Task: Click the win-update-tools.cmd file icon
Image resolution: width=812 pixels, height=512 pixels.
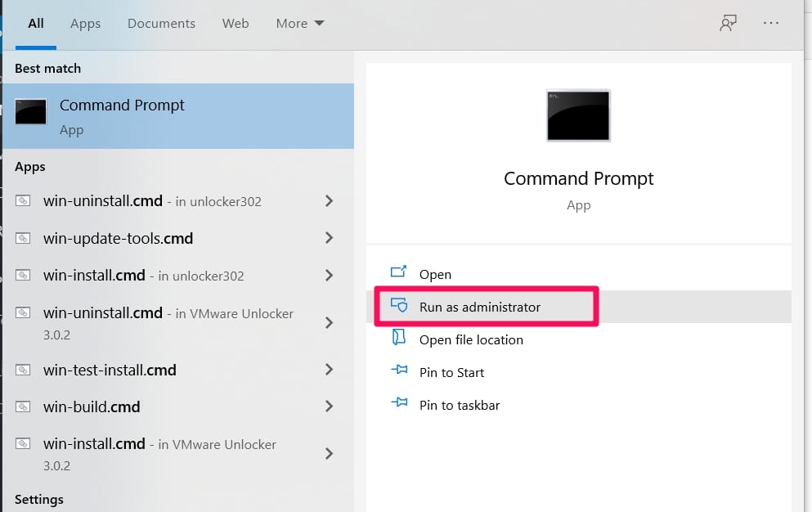Action: pos(23,238)
